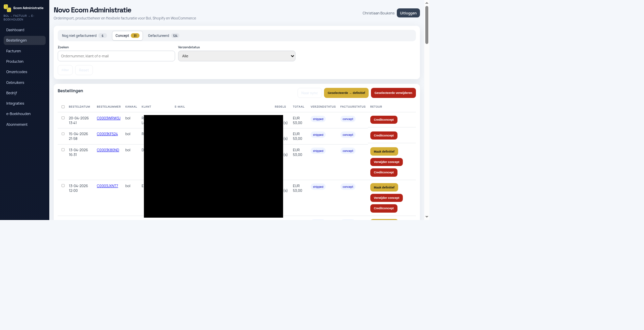Select Bestellingen in the sidebar
This screenshot has height=330, width=644.
point(24,40)
